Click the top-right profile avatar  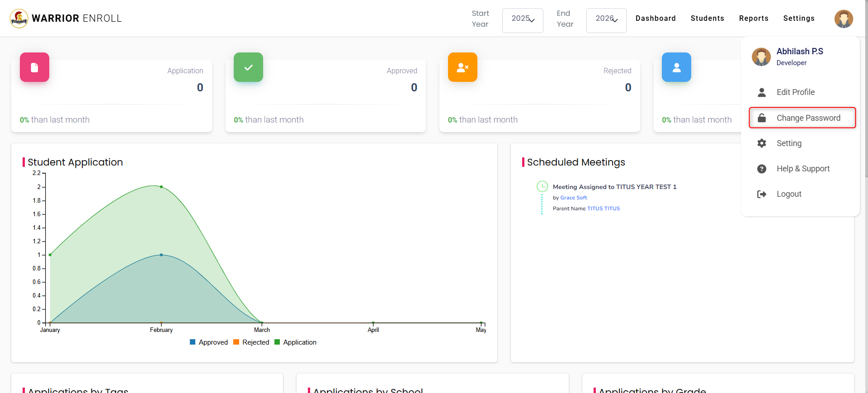(x=843, y=19)
